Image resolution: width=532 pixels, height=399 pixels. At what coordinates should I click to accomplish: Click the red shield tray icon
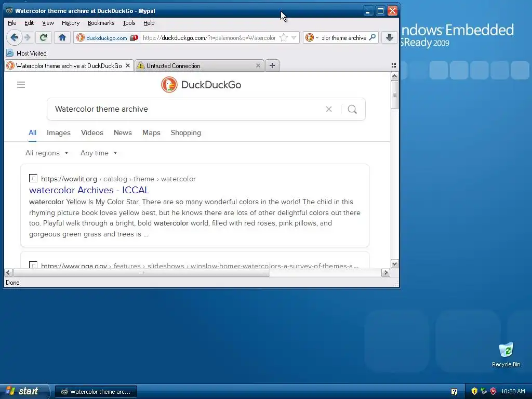[494, 391]
